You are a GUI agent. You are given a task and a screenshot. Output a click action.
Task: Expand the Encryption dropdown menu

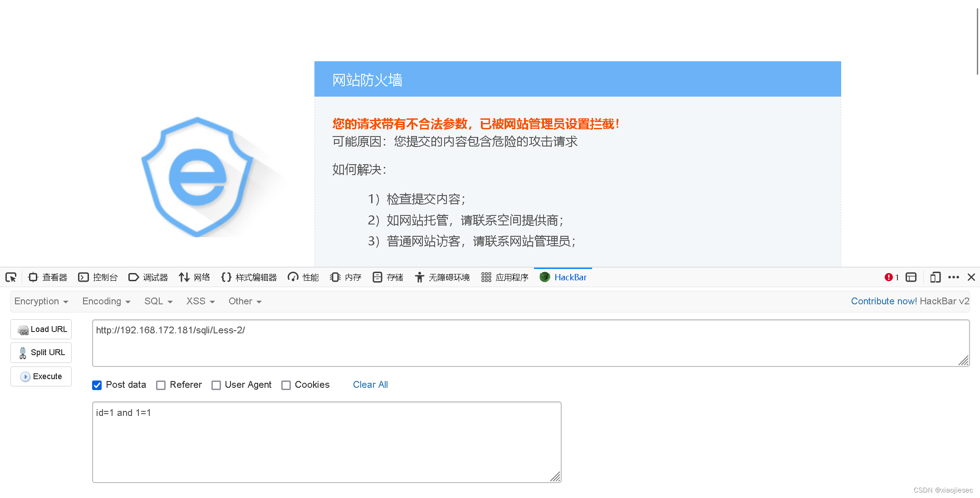click(41, 301)
